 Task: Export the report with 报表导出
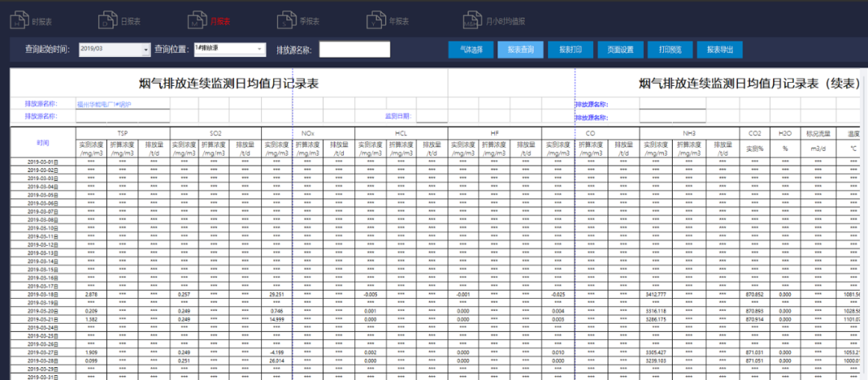coord(720,50)
